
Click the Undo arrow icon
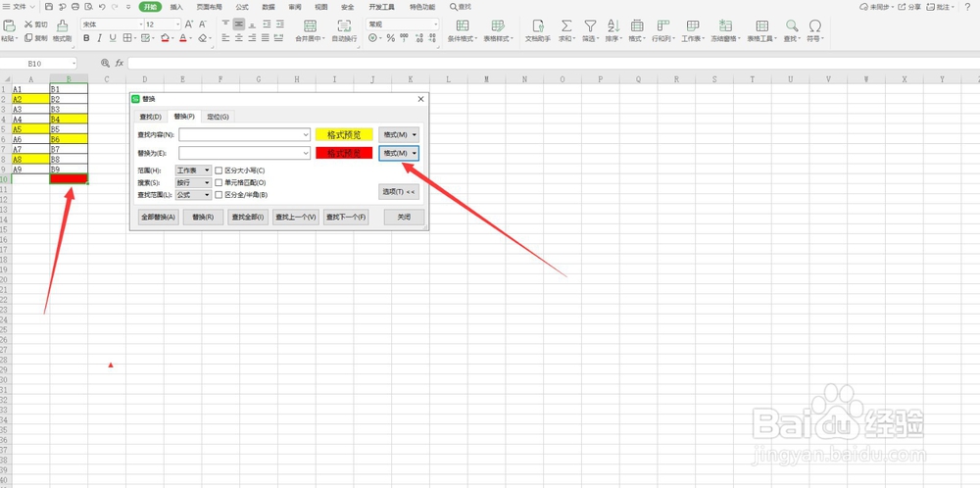102,7
